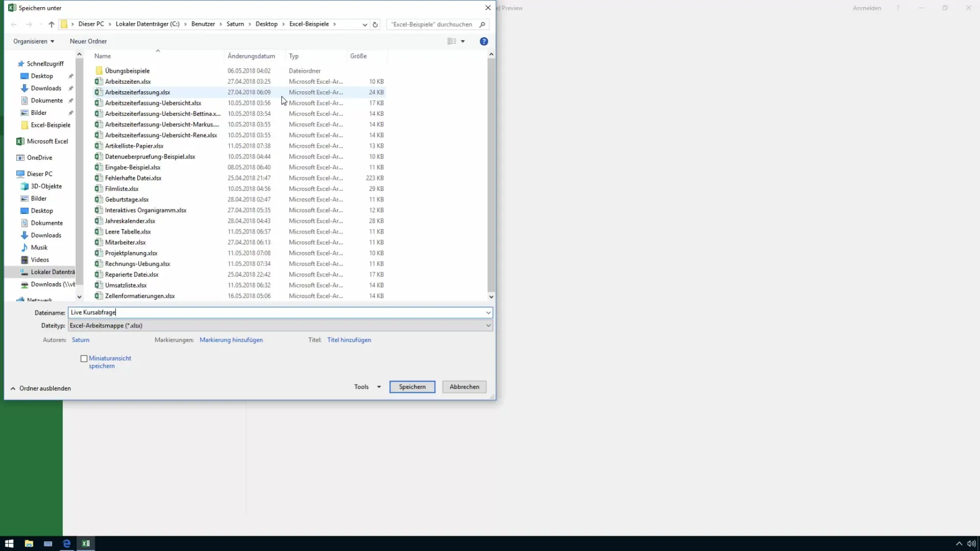Screen dimensions: 980x551
Task: Select Abbrechen to cancel saving
Action: (x=464, y=386)
